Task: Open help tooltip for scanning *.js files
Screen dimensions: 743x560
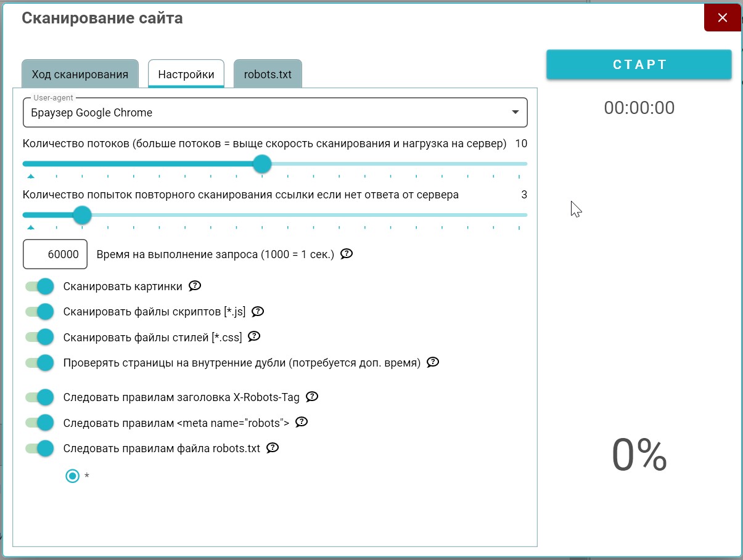Action: (258, 312)
